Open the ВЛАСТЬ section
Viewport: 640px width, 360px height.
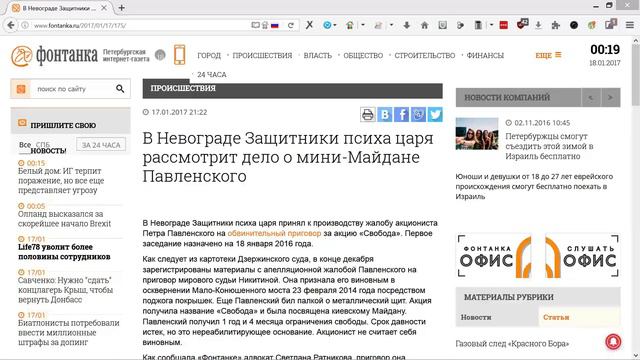pyautogui.click(x=318, y=56)
